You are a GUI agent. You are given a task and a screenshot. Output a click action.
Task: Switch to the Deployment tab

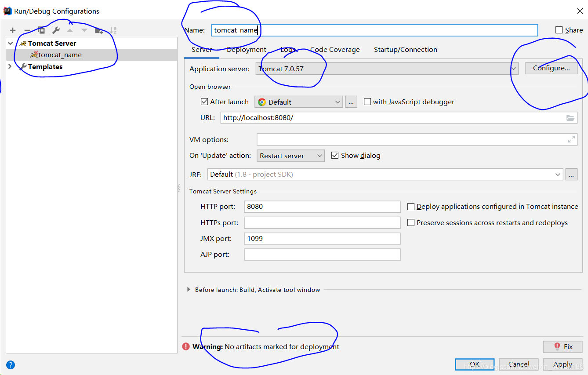pyautogui.click(x=247, y=50)
